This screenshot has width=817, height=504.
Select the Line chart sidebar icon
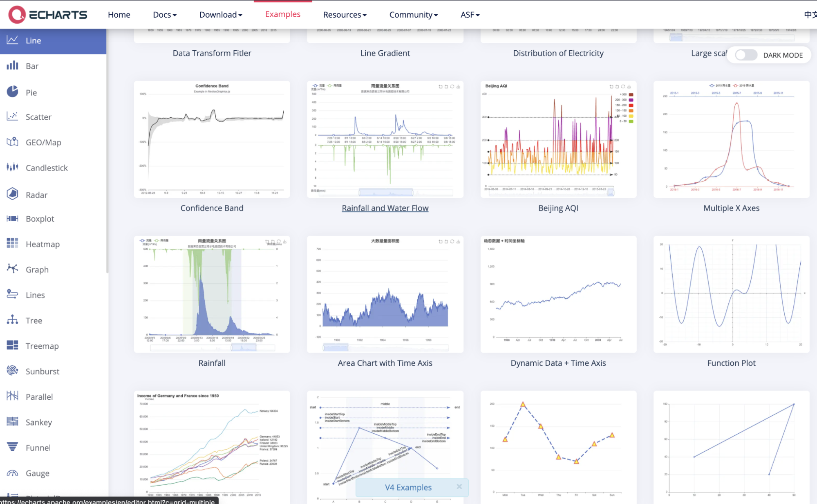coord(12,40)
